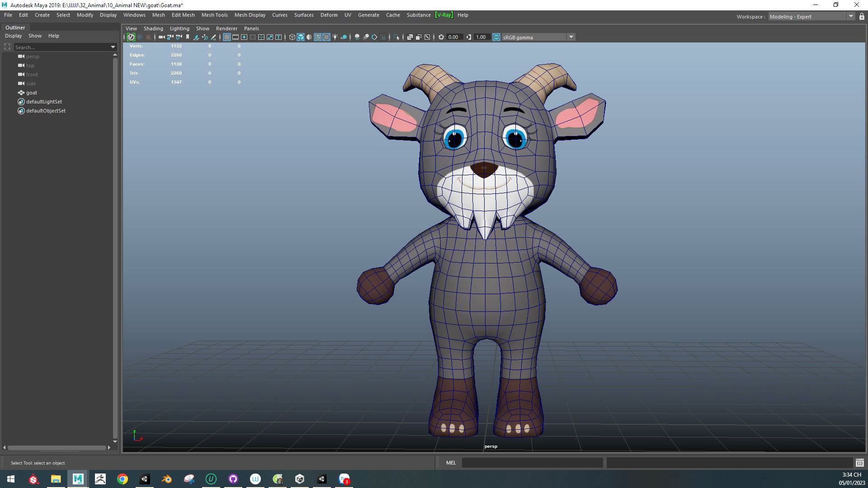Viewport: 868px width, 488px height.
Task: Open the Outliner search options arrow
Action: coord(113,47)
